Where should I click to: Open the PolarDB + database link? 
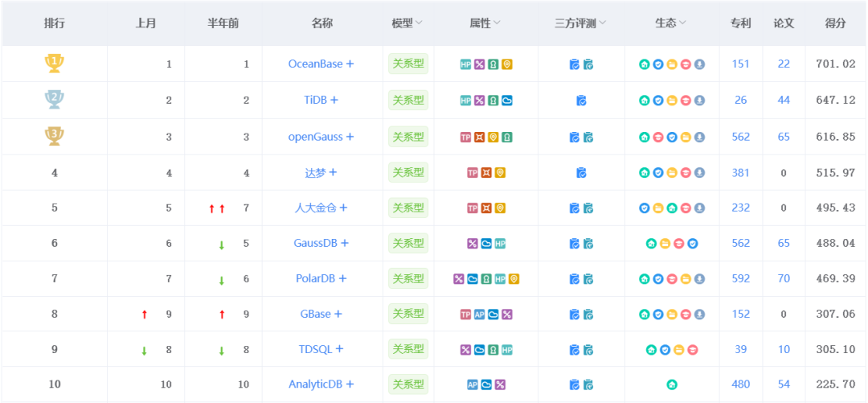(321, 278)
